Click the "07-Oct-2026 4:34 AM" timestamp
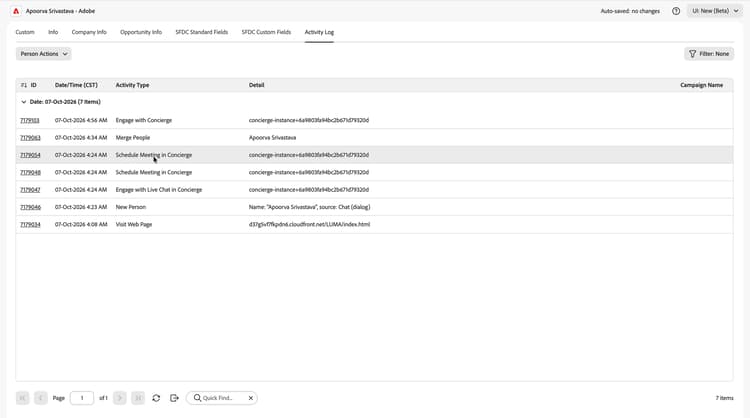 point(81,138)
